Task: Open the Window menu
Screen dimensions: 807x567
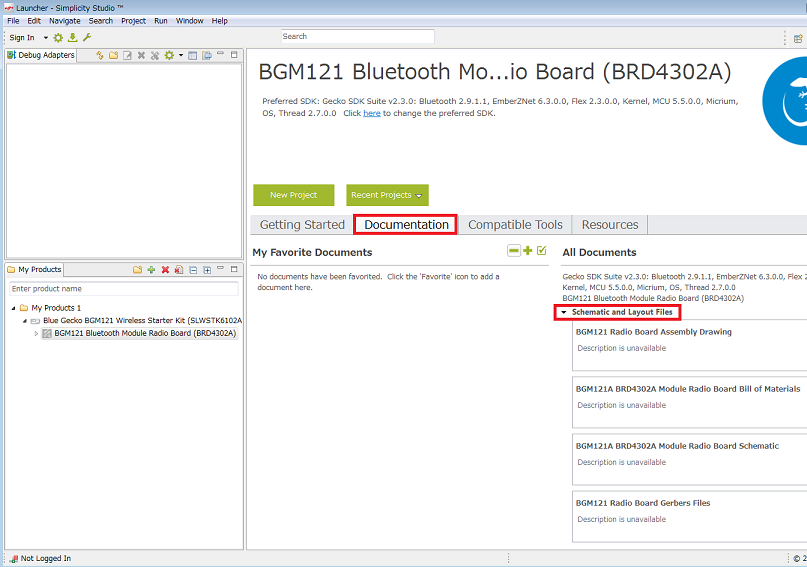Action: [190, 21]
